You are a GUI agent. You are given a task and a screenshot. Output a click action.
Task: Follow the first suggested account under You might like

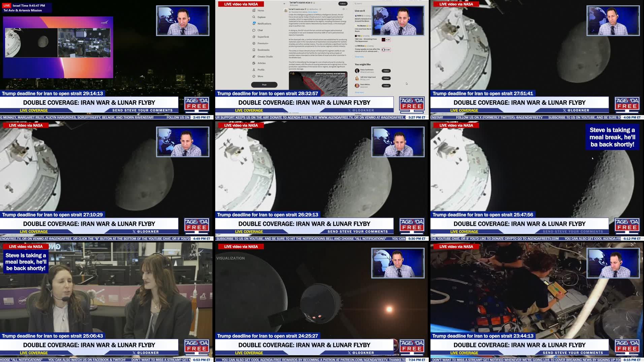tap(386, 71)
